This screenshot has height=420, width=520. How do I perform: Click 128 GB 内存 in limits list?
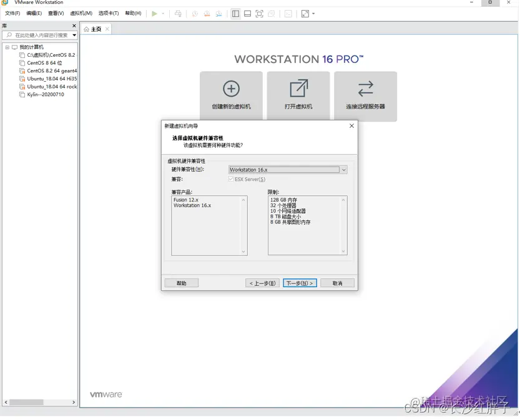point(283,200)
